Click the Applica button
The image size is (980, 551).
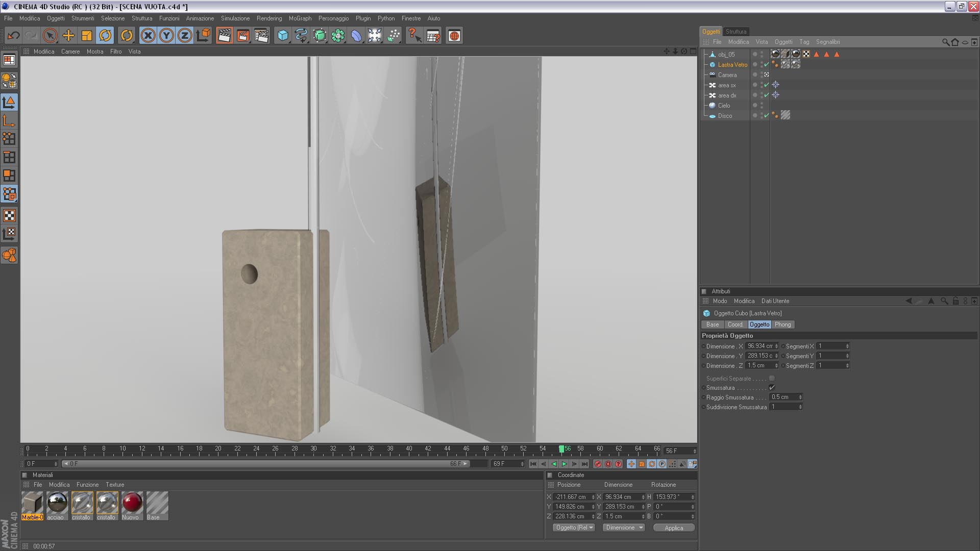point(673,528)
